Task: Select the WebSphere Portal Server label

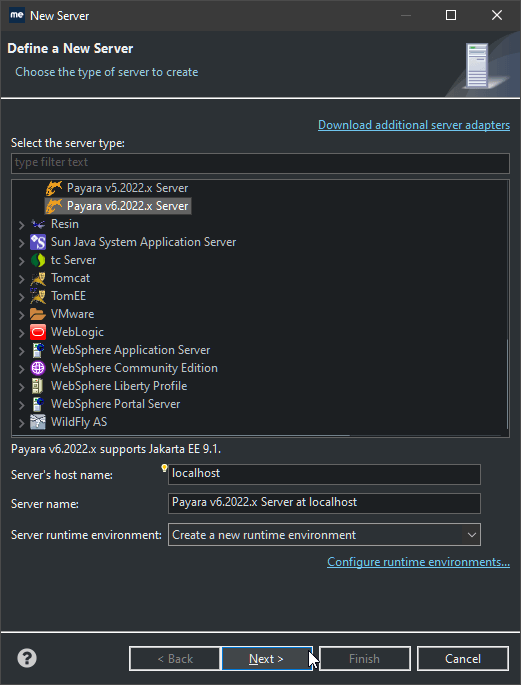Action: click(x=115, y=404)
